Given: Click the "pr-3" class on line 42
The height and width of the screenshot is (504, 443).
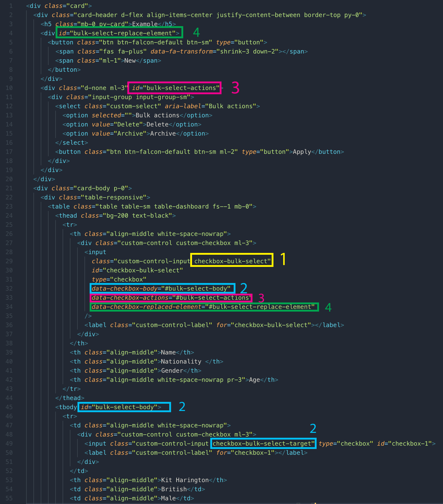Looking at the screenshot, I should [x=235, y=380].
